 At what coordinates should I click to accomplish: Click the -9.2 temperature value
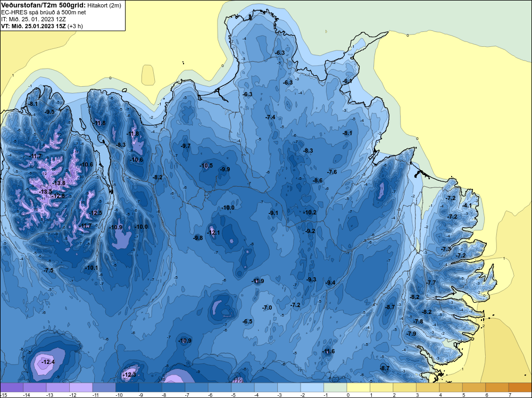click(x=310, y=231)
